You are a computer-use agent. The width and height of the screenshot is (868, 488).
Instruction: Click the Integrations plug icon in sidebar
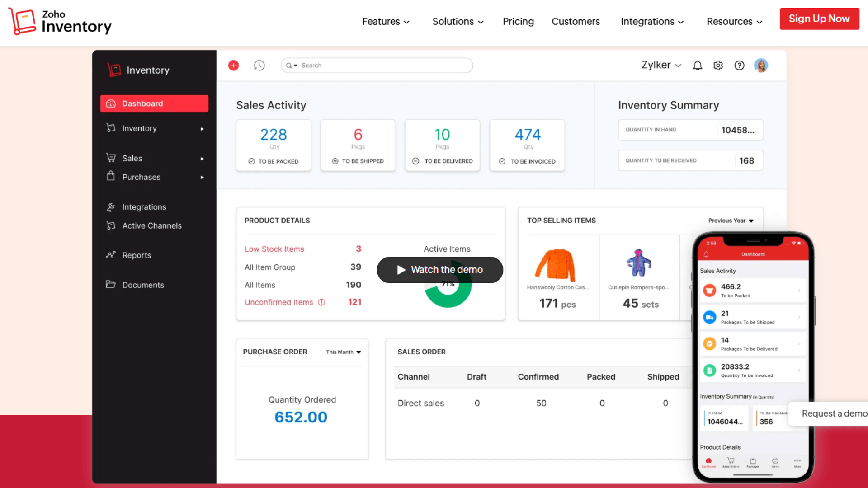coord(111,207)
